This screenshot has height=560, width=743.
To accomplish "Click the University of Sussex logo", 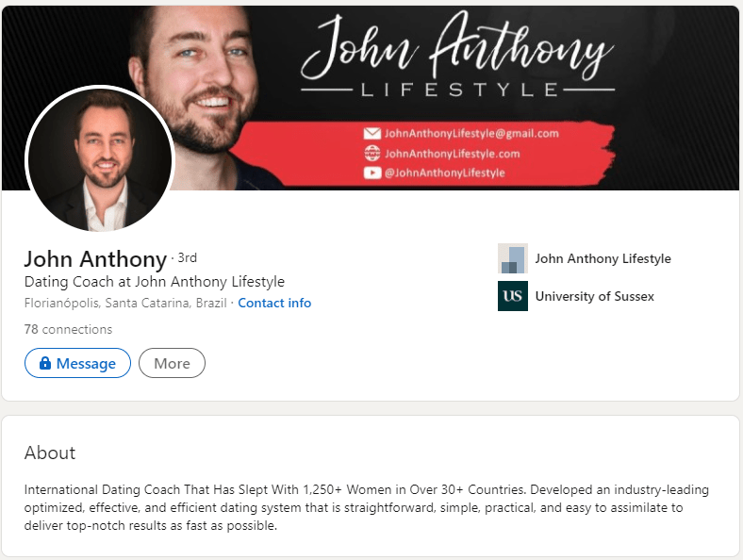I will pyautogui.click(x=513, y=296).
